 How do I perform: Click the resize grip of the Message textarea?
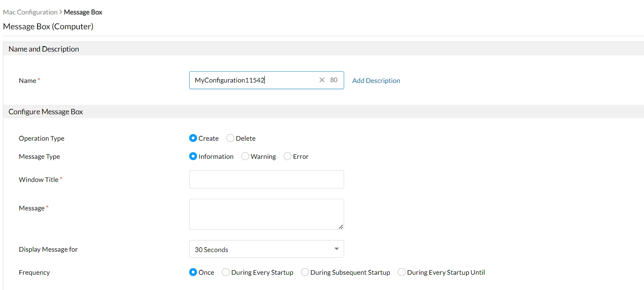[x=341, y=226]
